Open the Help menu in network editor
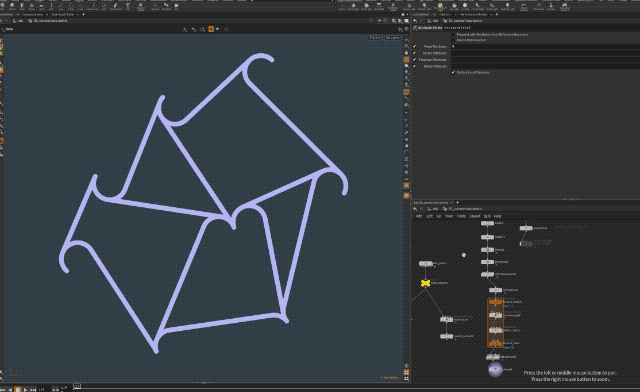640x392 pixels. pos(498,216)
